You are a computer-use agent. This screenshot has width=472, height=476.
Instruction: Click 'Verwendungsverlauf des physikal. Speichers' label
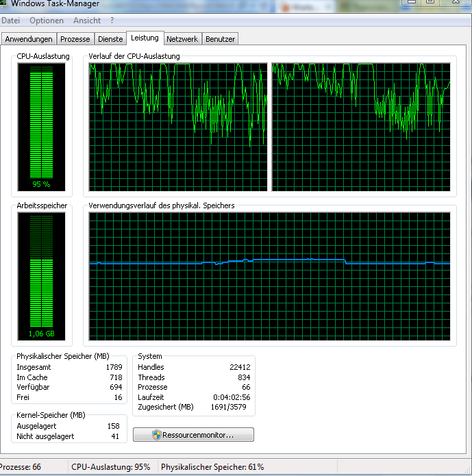[162, 205]
